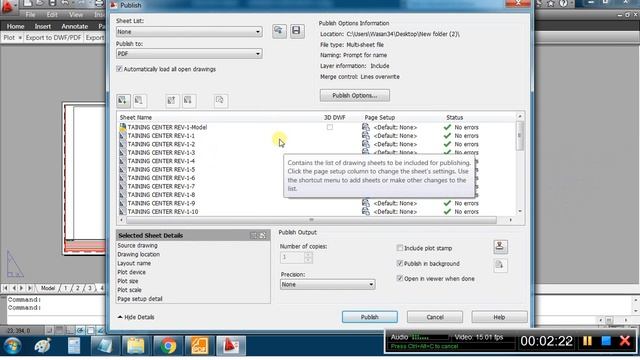Open the Precision dropdown

pyautogui.click(x=327, y=284)
